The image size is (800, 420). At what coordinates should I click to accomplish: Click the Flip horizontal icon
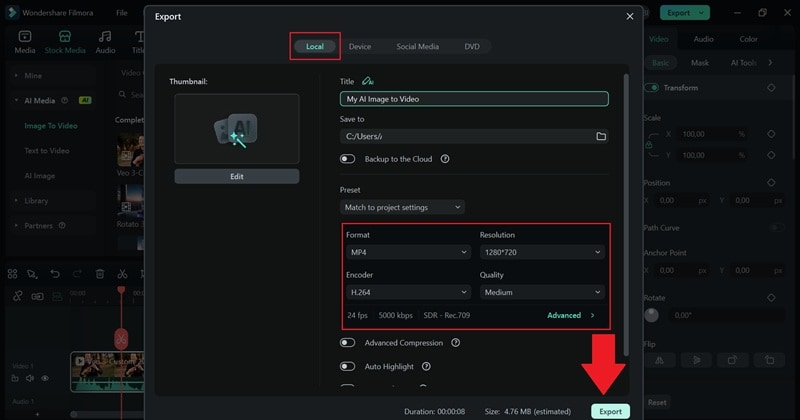(660, 360)
